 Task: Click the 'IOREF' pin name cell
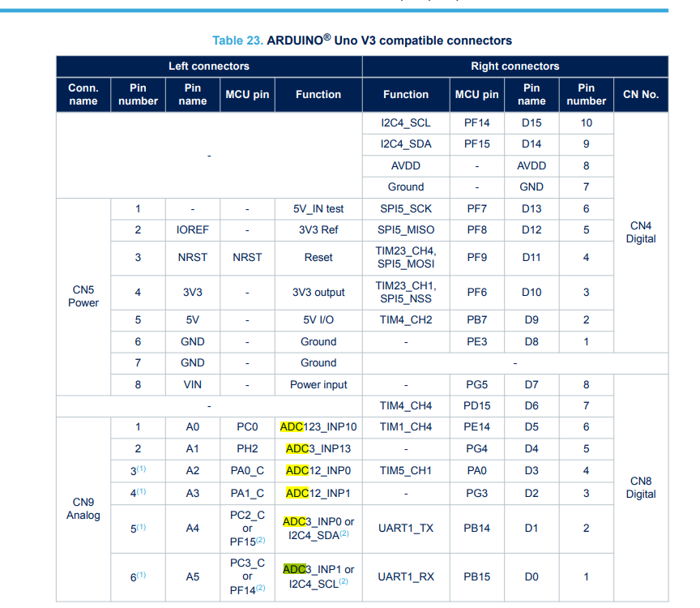pos(192,229)
